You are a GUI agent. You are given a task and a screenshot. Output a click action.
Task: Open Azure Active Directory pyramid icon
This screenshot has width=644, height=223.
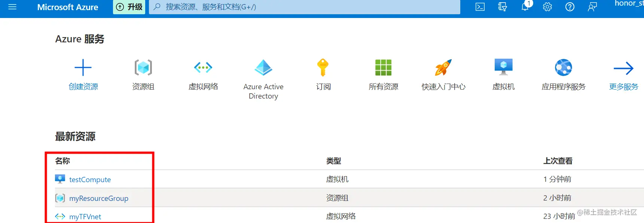click(x=263, y=68)
